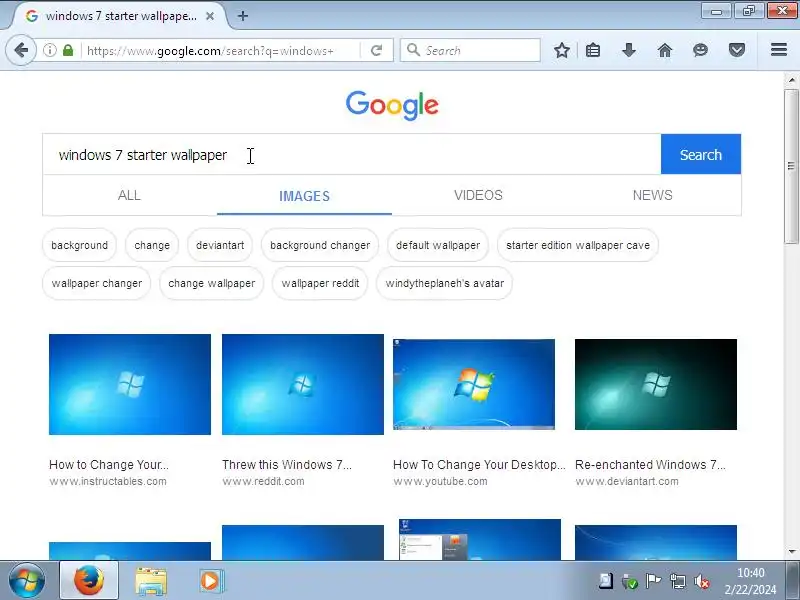Viewport: 800px width, 600px height.
Task: Click the blue Search button
Action: [x=701, y=155]
